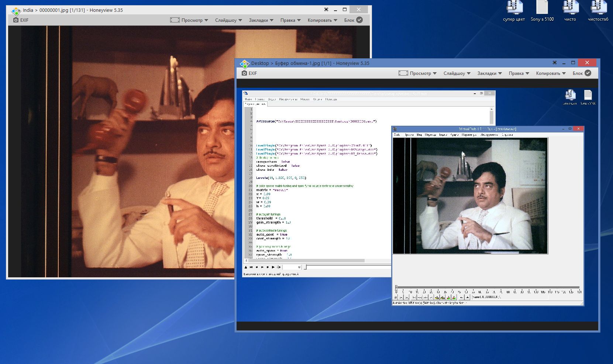Open Правка dropdown in Буфер обмена window
The height and width of the screenshot is (364, 613).
(x=519, y=73)
